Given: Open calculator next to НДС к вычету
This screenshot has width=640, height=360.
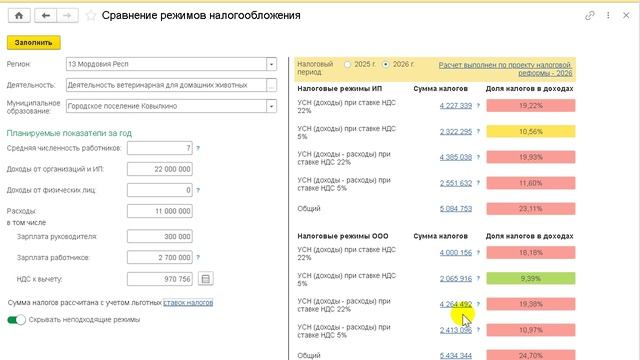Looking at the screenshot, I should click(206, 279).
